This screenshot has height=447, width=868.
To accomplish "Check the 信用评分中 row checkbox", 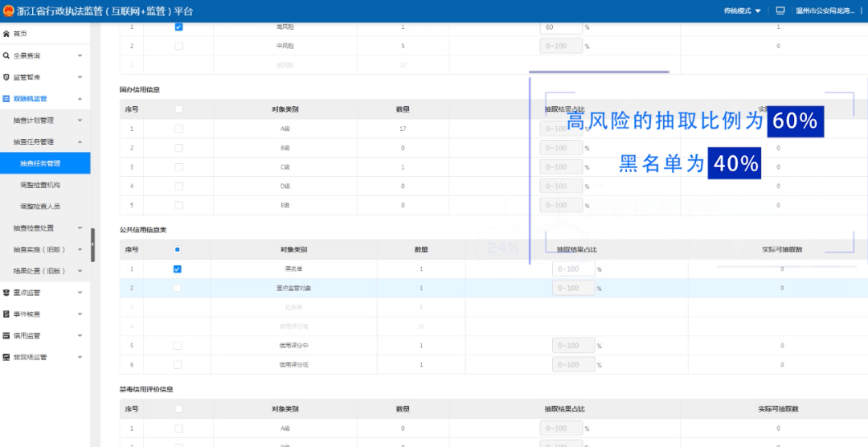I will pyautogui.click(x=177, y=346).
